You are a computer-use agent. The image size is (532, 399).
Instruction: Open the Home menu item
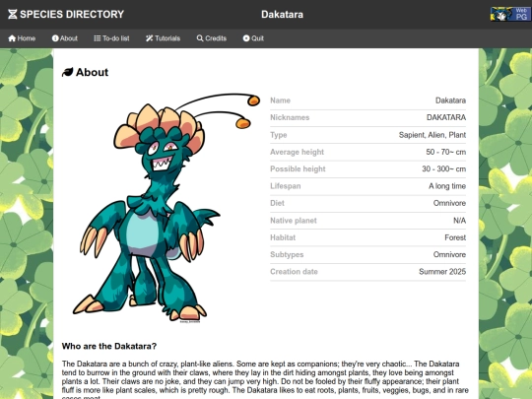pyautogui.click(x=22, y=38)
